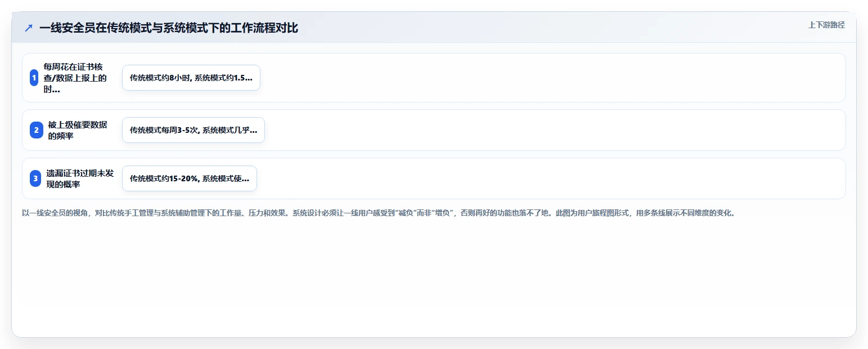Viewport: 868px width, 349px height.
Task: Select step number 2 badge
Action: coord(37,130)
